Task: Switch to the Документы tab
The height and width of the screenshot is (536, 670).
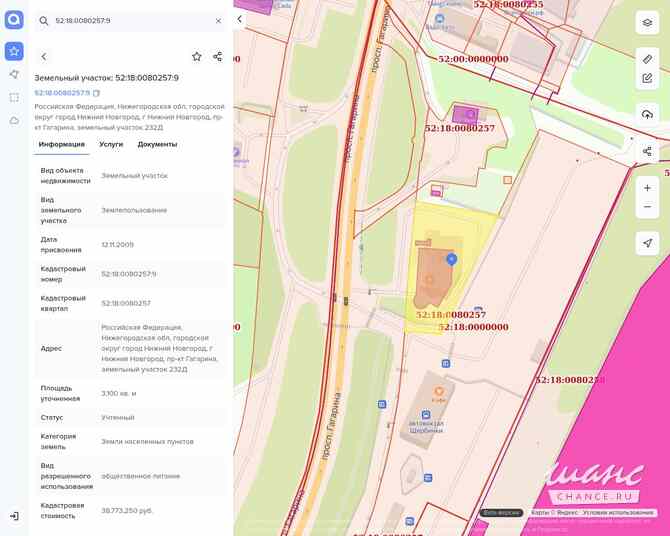Action: [157, 144]
